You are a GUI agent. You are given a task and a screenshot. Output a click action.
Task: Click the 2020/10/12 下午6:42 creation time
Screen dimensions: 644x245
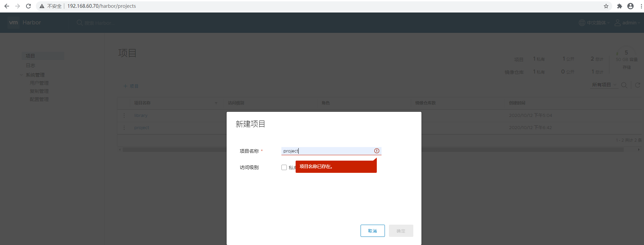pyautogui.click(x=530, y=128)
